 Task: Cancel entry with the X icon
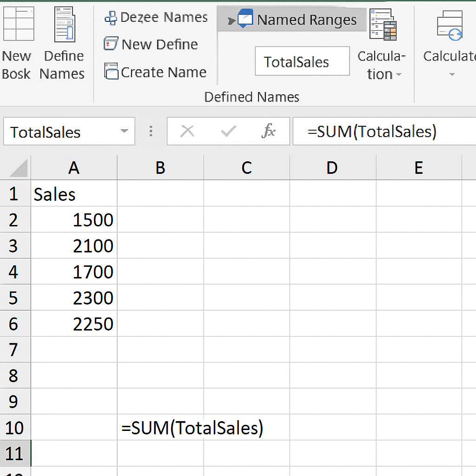coord(187,132)
